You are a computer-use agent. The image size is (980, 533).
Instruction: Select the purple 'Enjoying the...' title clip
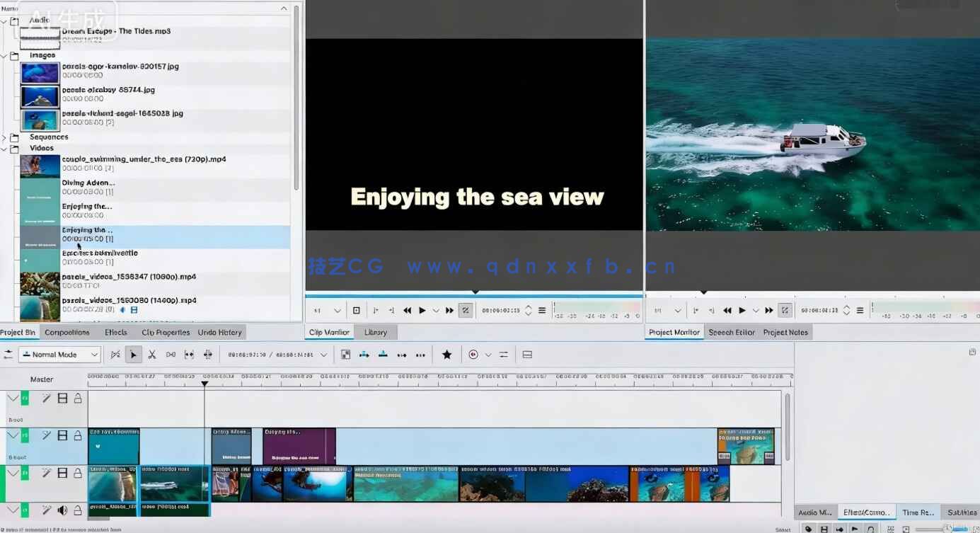click(299, 447)
